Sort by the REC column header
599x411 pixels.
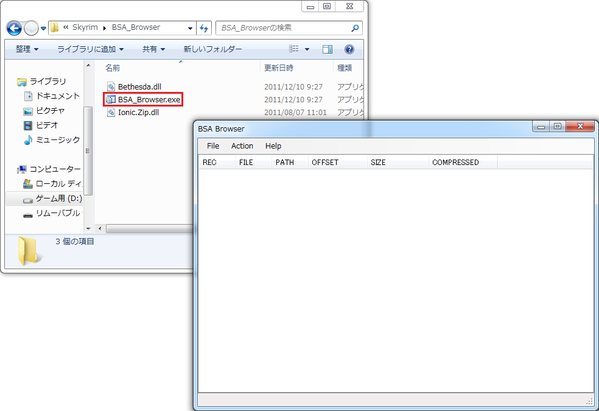[x=217, y=162]
